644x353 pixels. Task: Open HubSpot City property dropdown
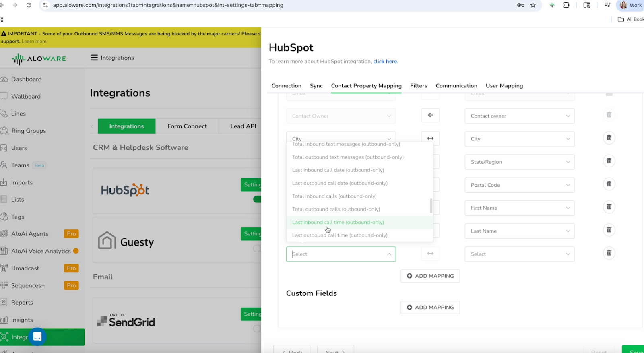[x=520, y=139]
